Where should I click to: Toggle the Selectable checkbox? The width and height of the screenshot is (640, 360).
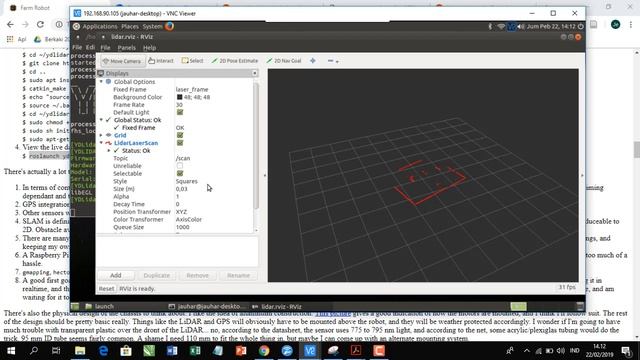(x=180, y=173)
